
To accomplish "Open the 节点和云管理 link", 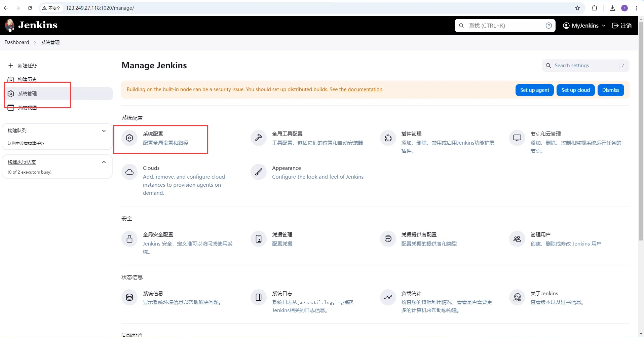I will (x=545, y=134).
